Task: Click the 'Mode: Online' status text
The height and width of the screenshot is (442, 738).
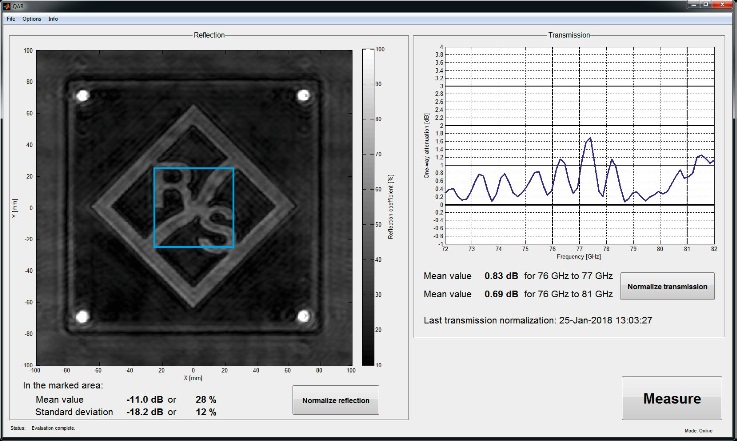Action: pos(698,430)
